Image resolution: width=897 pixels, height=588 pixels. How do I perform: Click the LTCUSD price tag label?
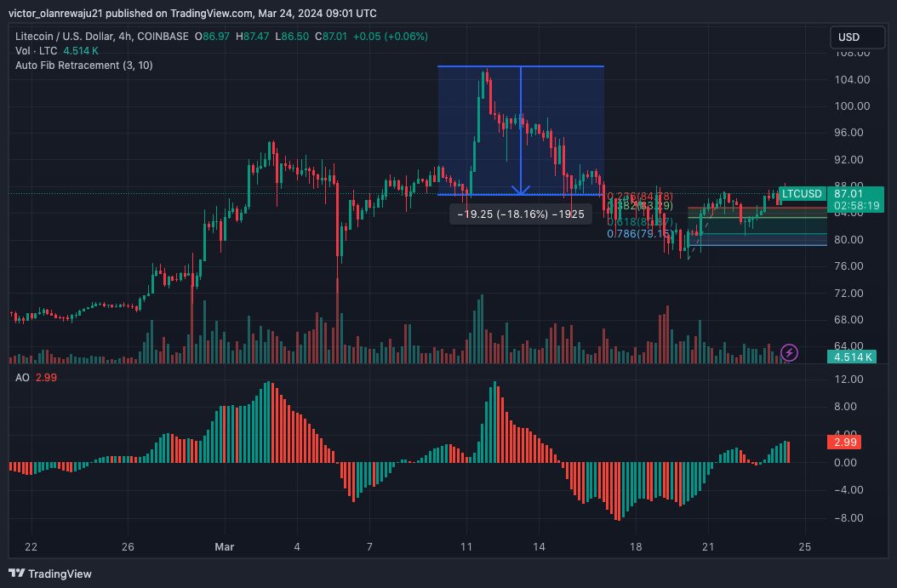[802, 193]
